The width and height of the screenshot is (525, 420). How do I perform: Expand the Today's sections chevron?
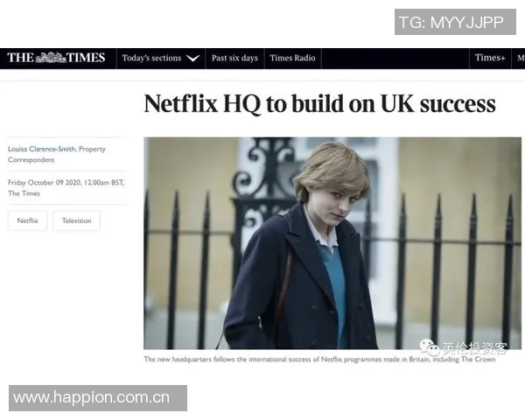[192, 59]
